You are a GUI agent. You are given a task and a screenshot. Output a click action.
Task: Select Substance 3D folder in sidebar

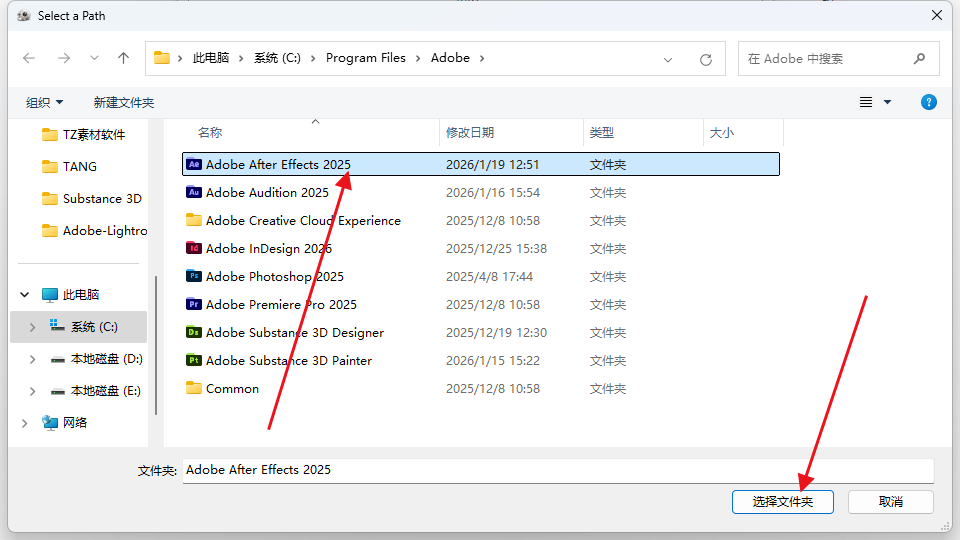tap(92, 198)
